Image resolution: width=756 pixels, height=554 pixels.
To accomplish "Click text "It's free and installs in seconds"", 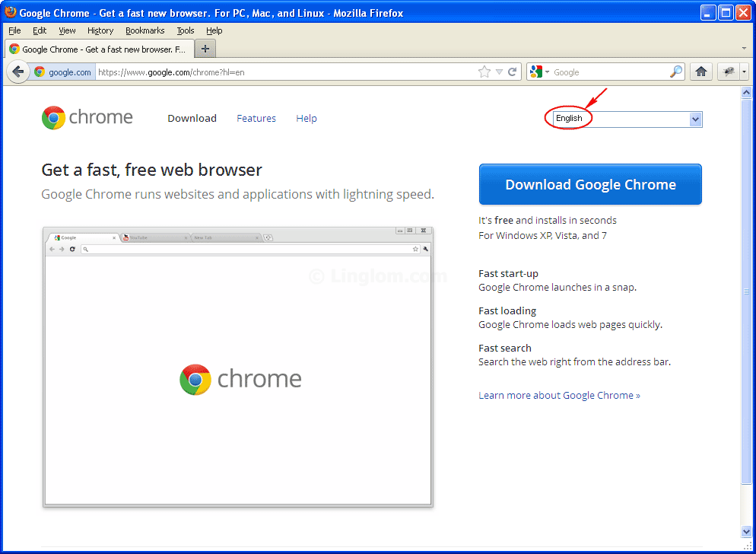I will coord(548,220).
